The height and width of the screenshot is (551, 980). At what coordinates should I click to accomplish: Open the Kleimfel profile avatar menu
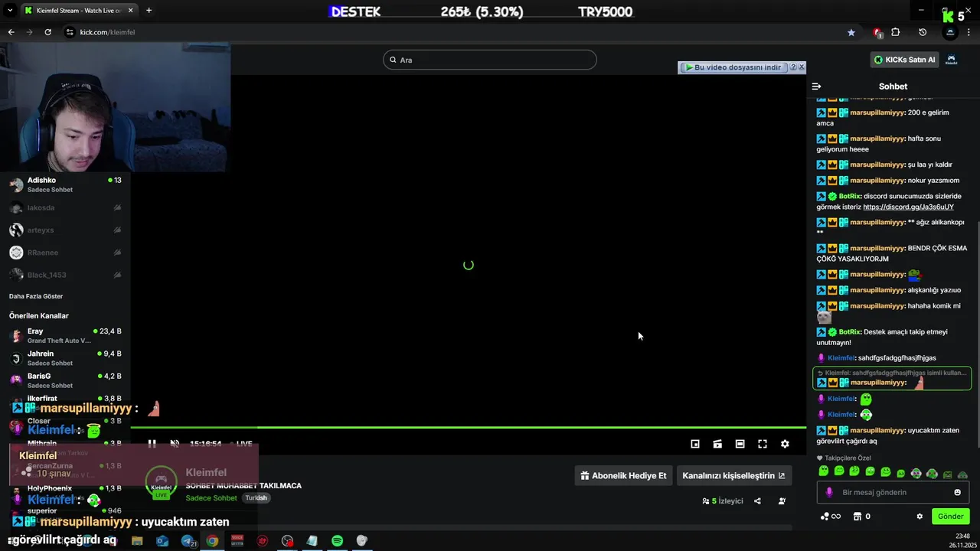pyautogui.click(x=952, y=60)
